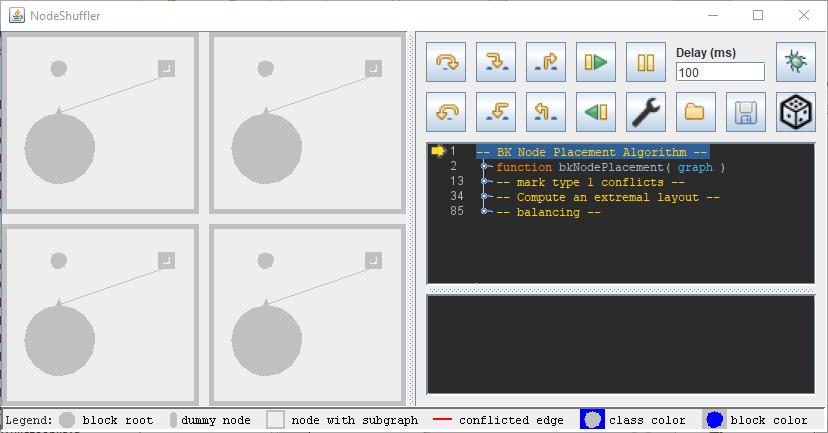Click the step over forward button
The height and width of the screenshot is (433, 828).
[x=446, y=62]
